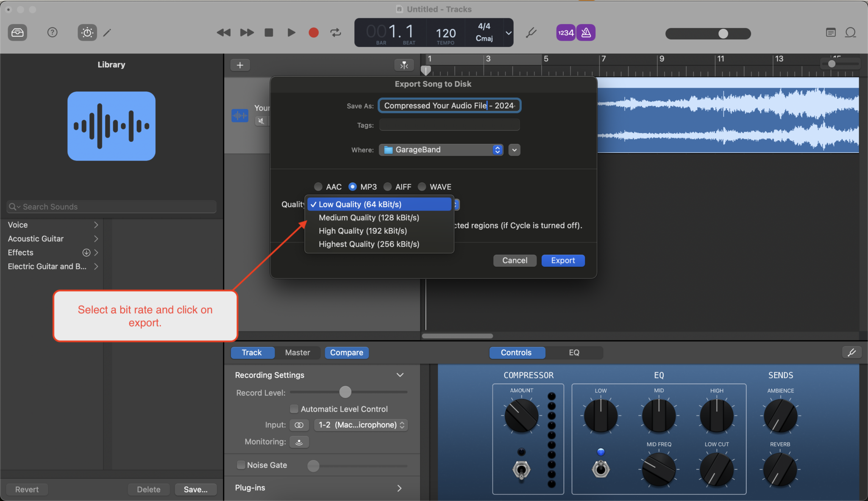Select the MP3 format radio button
The image size is (868, 501).
pos(353,187)
